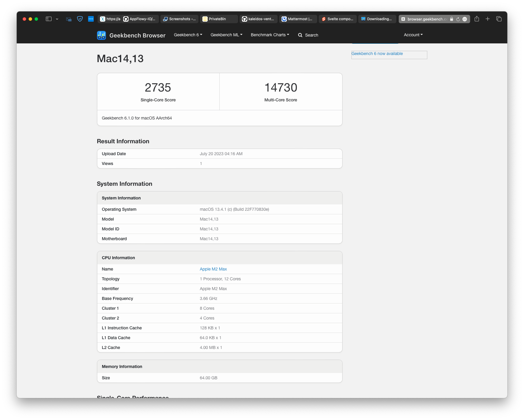Click the Safari share icon
This screenshot has width=524, height=420.
(477, 19)
